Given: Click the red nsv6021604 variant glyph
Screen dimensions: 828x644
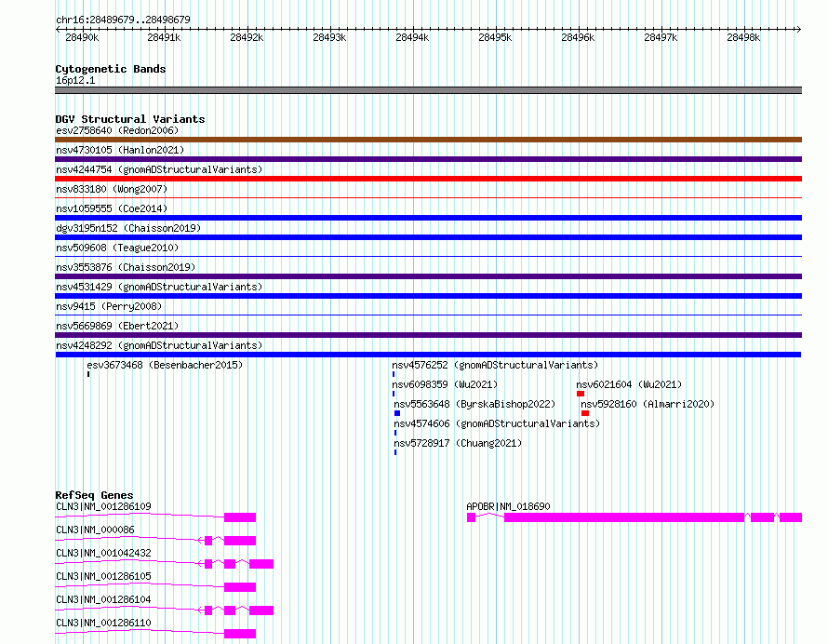Looking at the screenshot, I should pyautogui.click(x=581, y=394).
